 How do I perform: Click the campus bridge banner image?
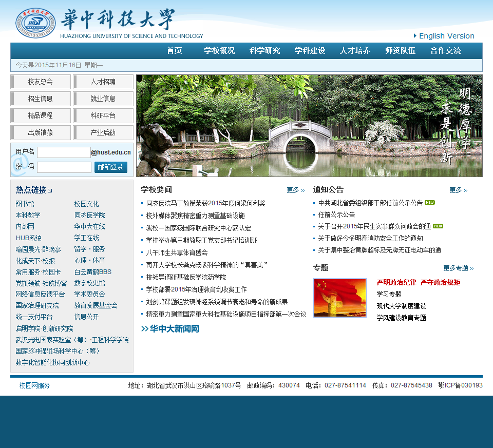(x=309, y=126)
